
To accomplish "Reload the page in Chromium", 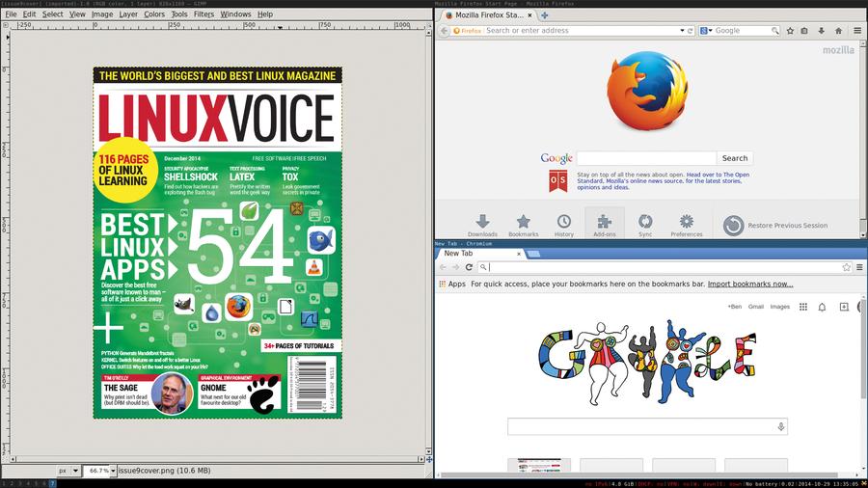I will (469, 267).
